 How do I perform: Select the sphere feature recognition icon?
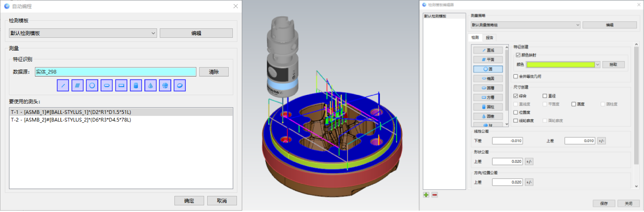165,86
